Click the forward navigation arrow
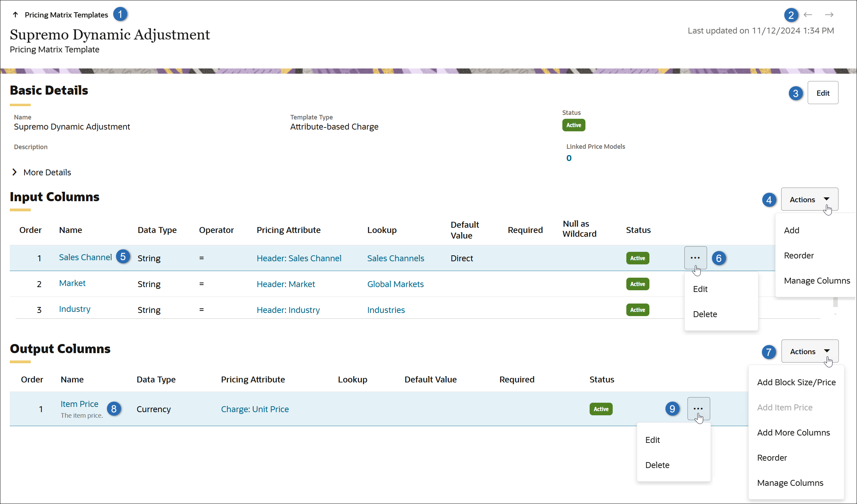857x504 pixels. [x=830, y=15]
